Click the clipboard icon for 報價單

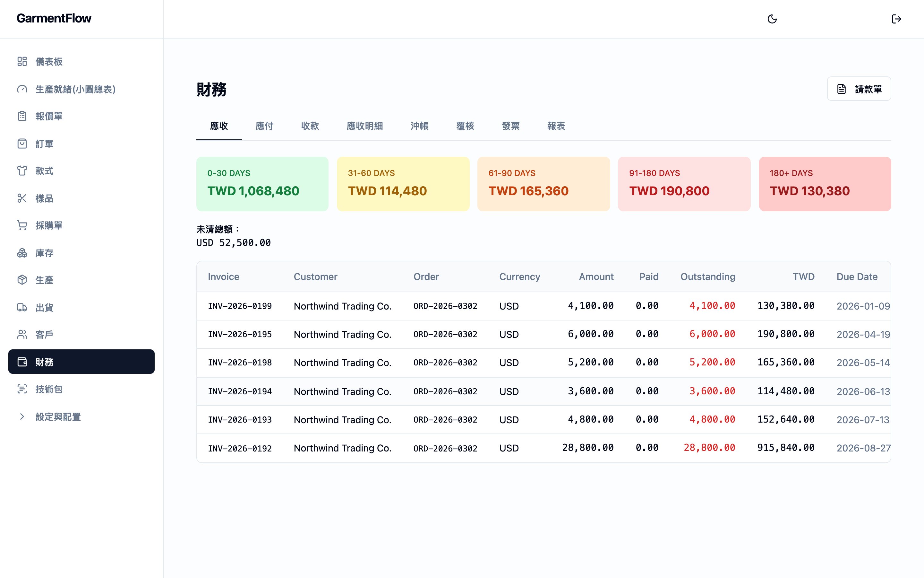coord(22,116)
